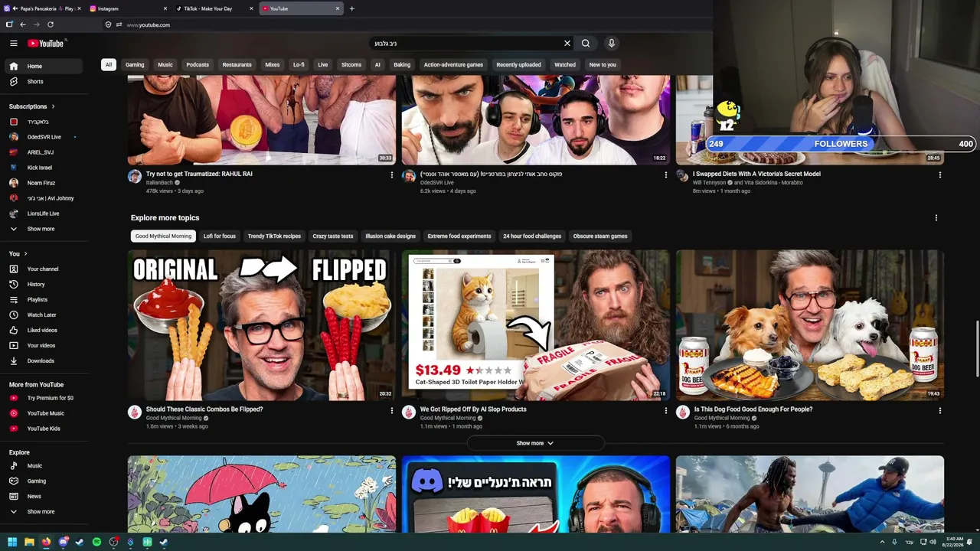Click the browser address bar URL
The image size is (980, 551).
click(149, 25)
